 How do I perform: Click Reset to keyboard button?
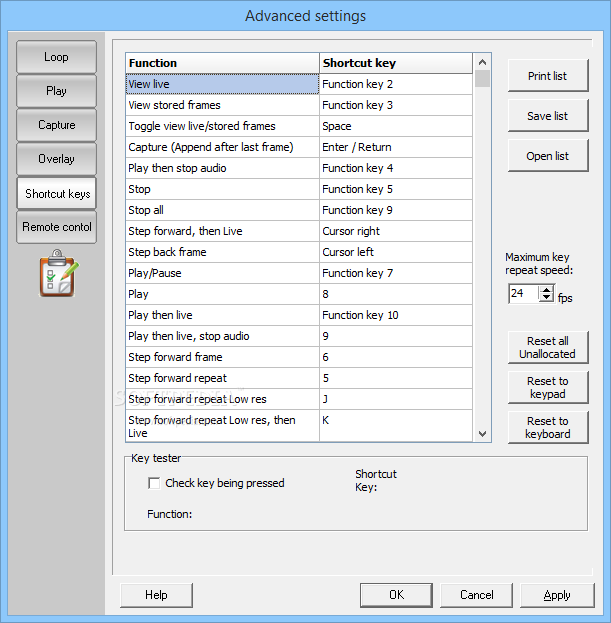[x=548, y=428]
